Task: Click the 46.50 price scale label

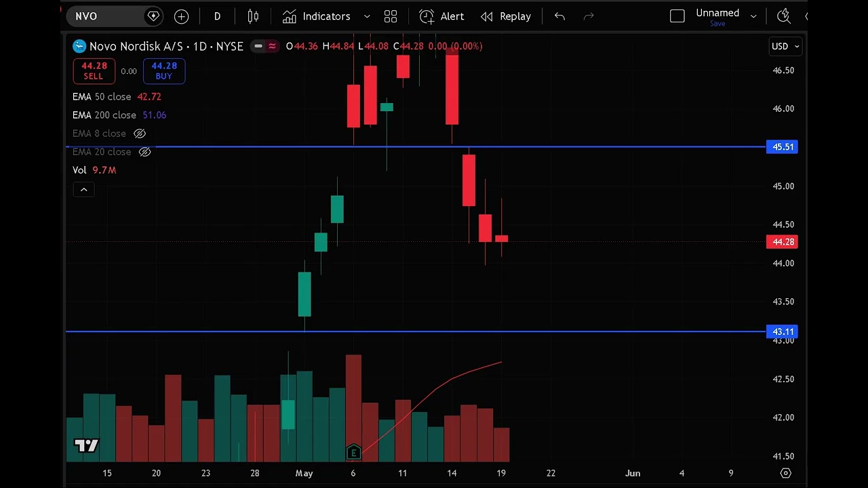Action: (783, 70)
